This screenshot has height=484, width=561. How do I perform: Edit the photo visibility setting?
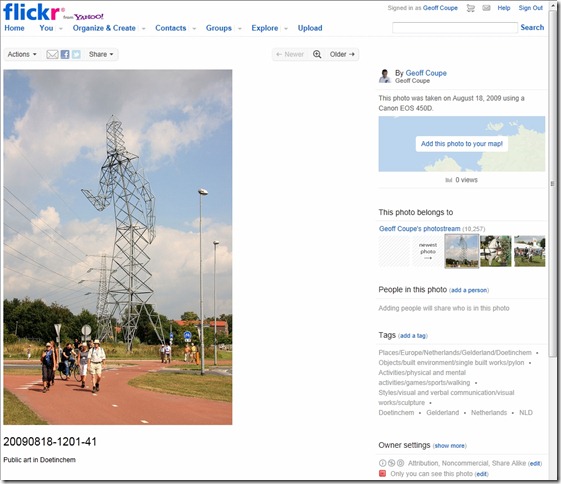point(482,474)
